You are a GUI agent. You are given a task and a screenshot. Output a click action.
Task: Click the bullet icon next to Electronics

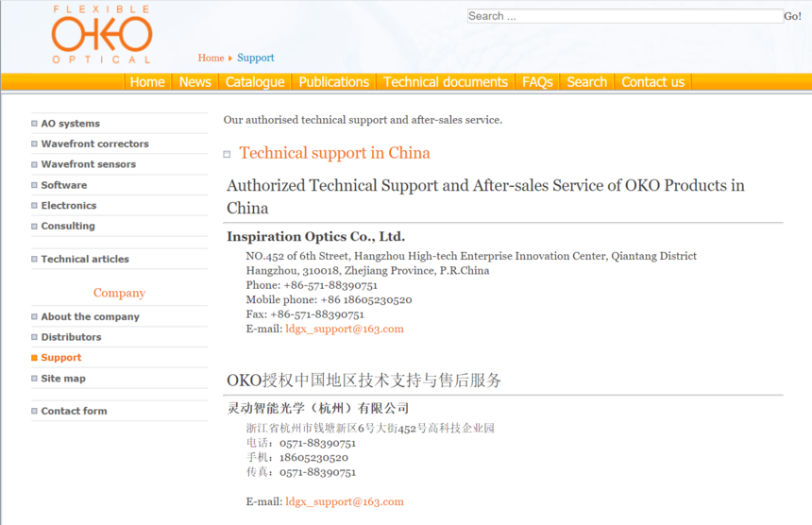pos(34,206)
